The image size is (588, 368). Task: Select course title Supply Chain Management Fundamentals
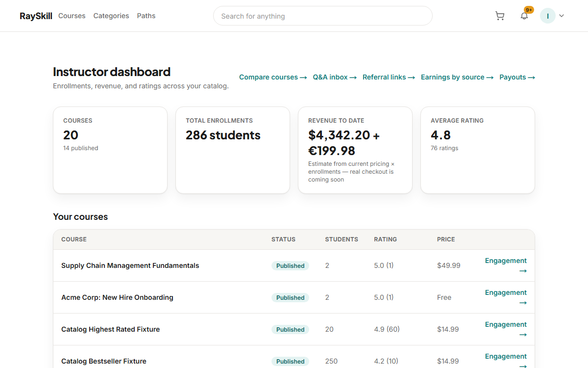[130, 265]
